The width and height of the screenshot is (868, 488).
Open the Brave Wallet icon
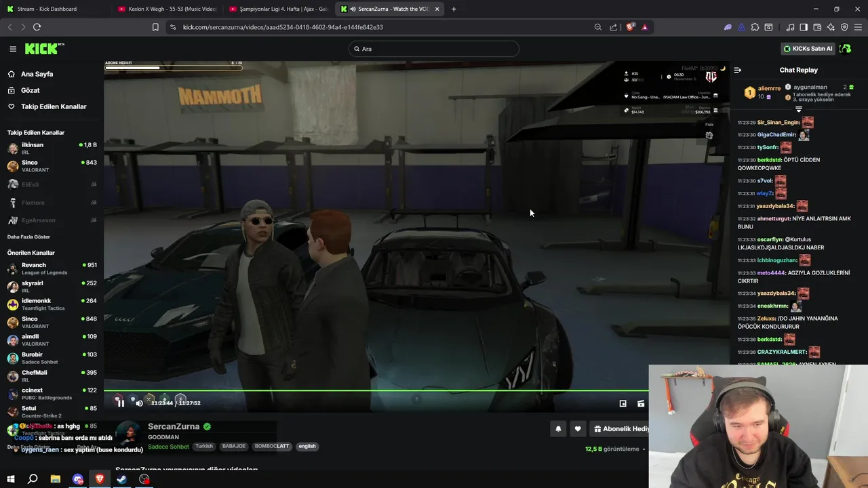click(x=817, y=27)
